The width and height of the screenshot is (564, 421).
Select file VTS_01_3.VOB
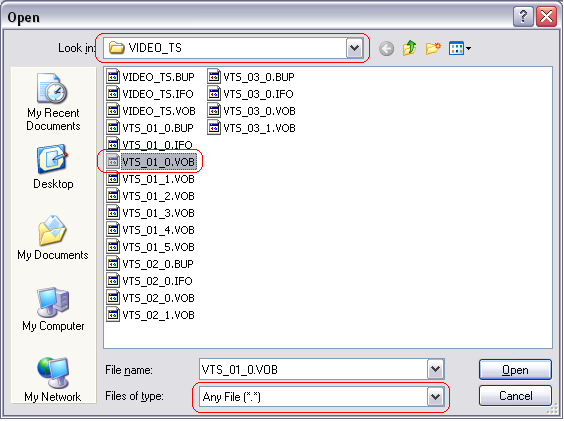(151, 213)
